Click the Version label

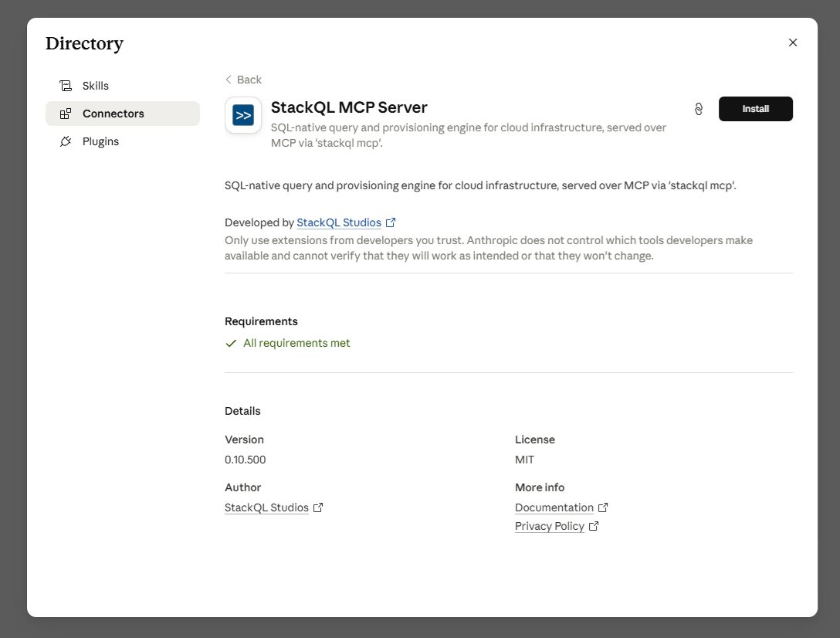click(244, 439)
